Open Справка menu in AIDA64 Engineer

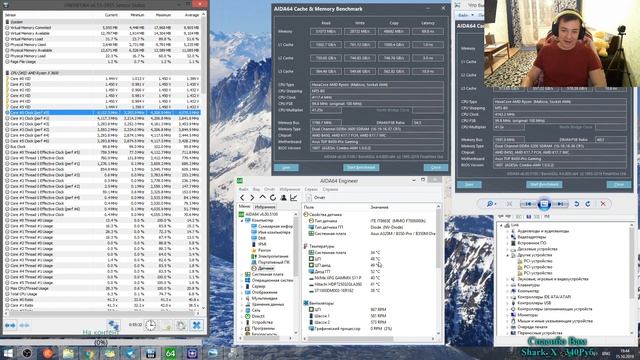[330, 189]
